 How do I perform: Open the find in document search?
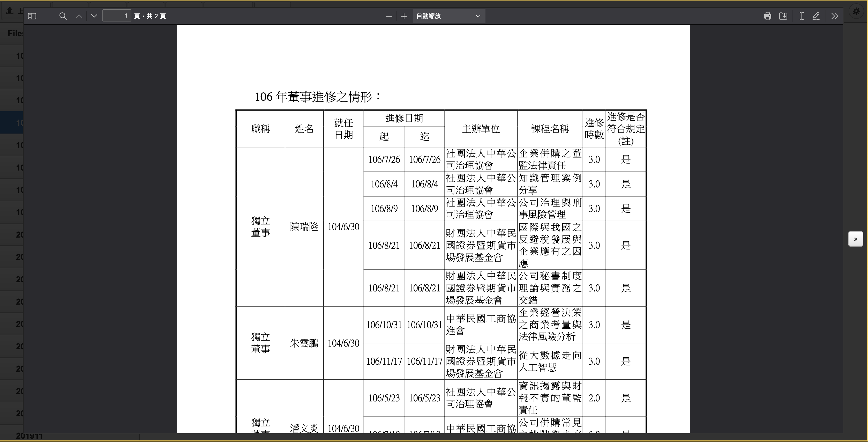point(63,16)
